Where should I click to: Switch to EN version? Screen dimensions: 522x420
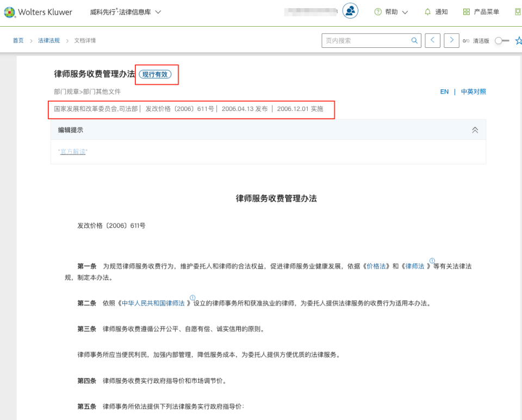coord(444,91)
